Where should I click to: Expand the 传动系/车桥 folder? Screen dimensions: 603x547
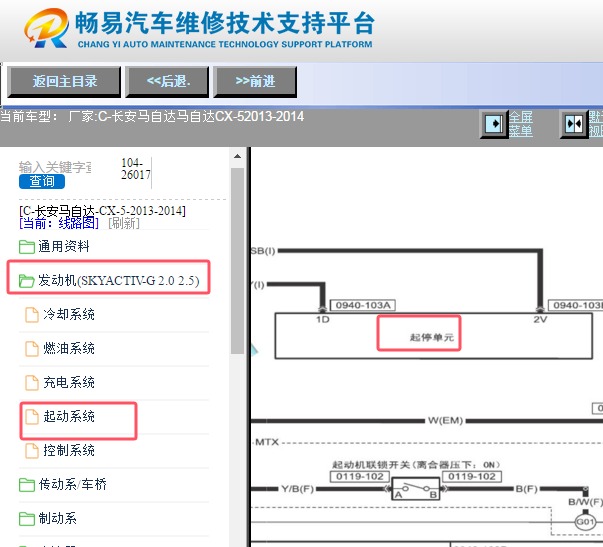(72, 484)
